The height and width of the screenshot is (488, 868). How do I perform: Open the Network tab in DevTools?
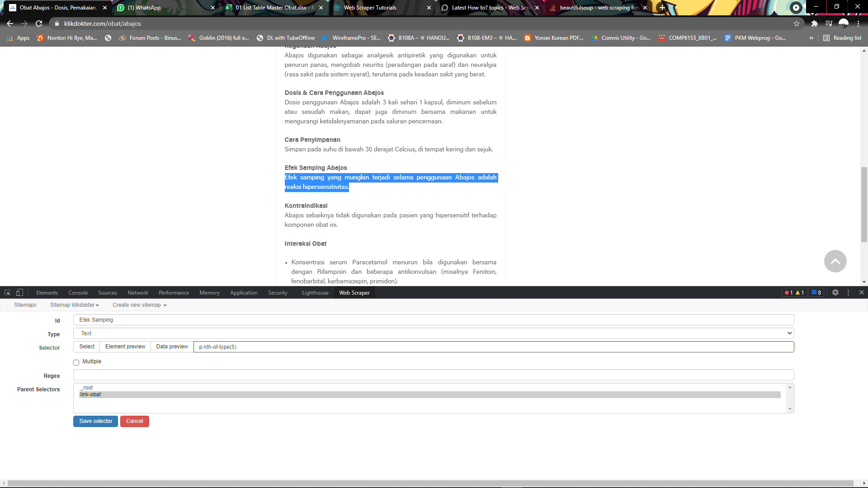click(137, 293)
